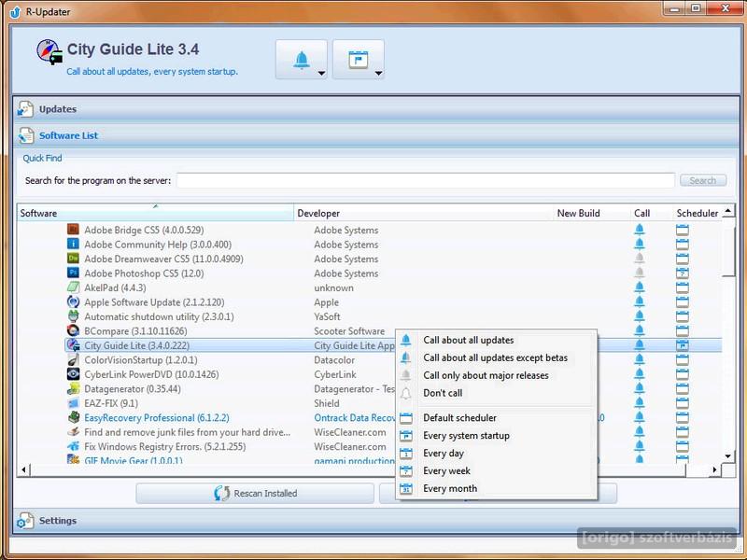
Task: Click ColorVisionStartup scheduler icon
Action: tap(683, 360)
